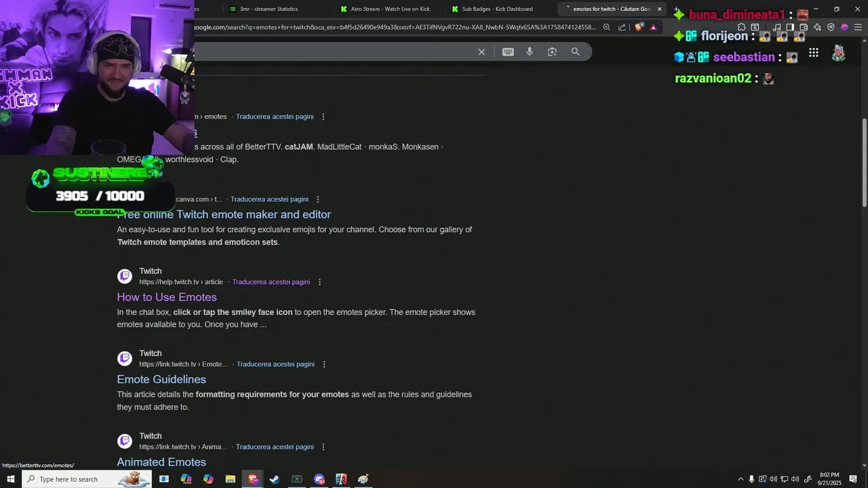Open clock showing 8:02 PM
Image resolution: width=868 pixels, height=488 pixels.
tap(829, 479)
